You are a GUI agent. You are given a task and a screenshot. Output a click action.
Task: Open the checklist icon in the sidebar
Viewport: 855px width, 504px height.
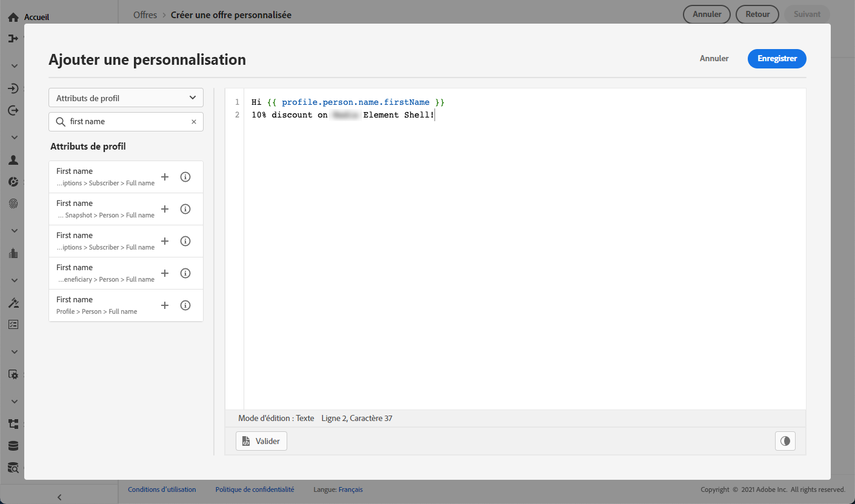pos(13,324)
